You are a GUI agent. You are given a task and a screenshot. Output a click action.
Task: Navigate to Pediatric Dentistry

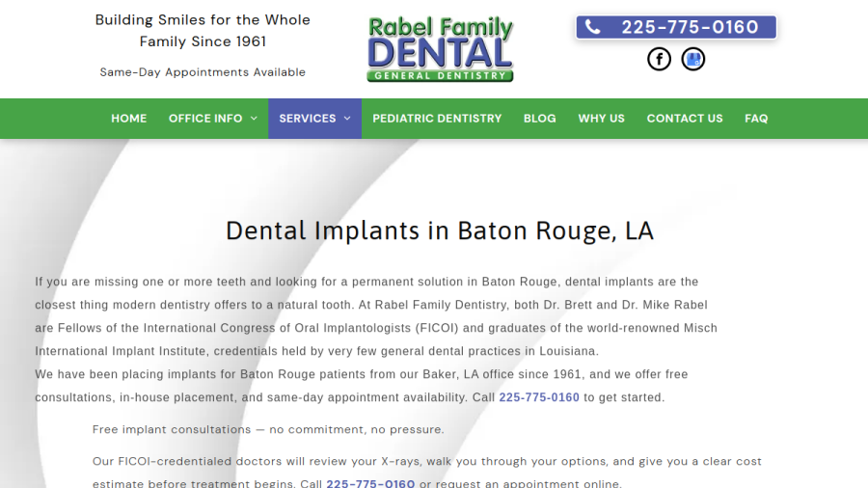(x=437, y=119)
